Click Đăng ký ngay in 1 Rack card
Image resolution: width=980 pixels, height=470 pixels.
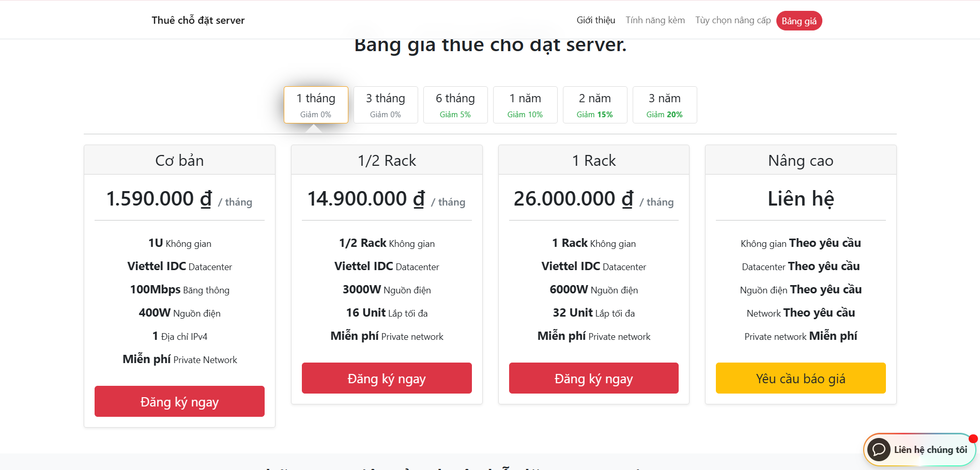tap(593, 378)
